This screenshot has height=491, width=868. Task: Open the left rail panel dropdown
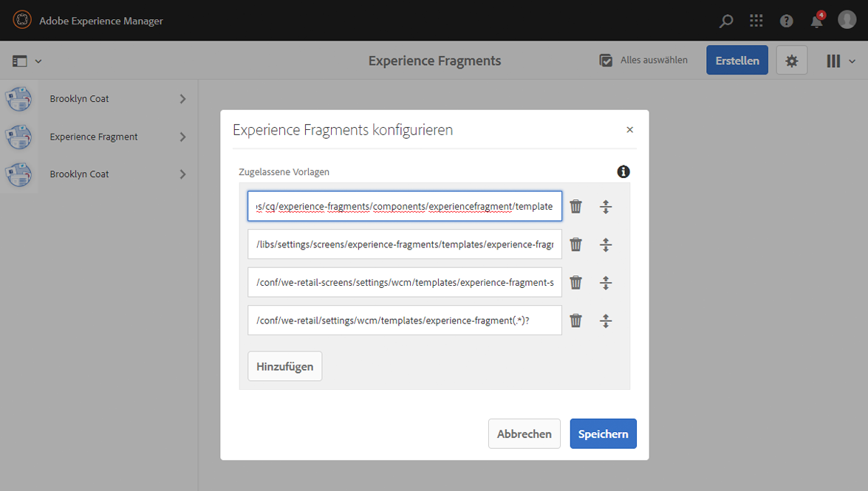(x=27, y=61)
